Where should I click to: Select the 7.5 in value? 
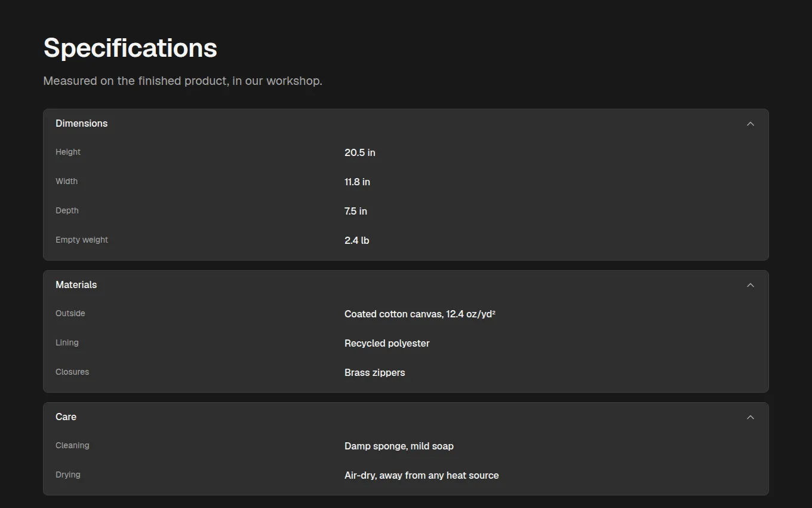[356, 211]
